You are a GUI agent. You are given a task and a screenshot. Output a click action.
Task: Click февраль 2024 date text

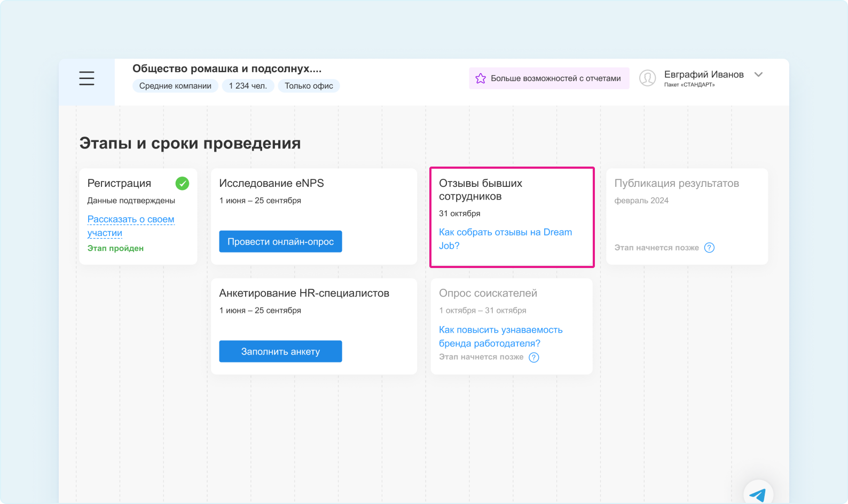(x=641, y=201)
